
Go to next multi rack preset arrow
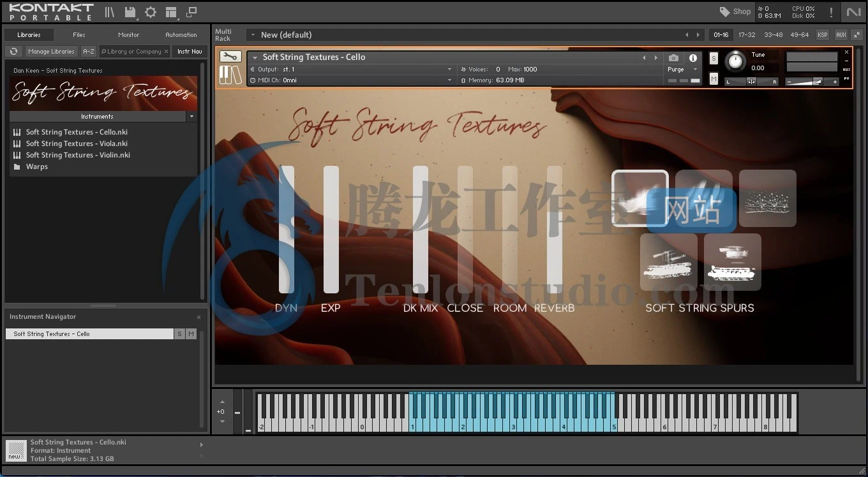coord(698,35)
